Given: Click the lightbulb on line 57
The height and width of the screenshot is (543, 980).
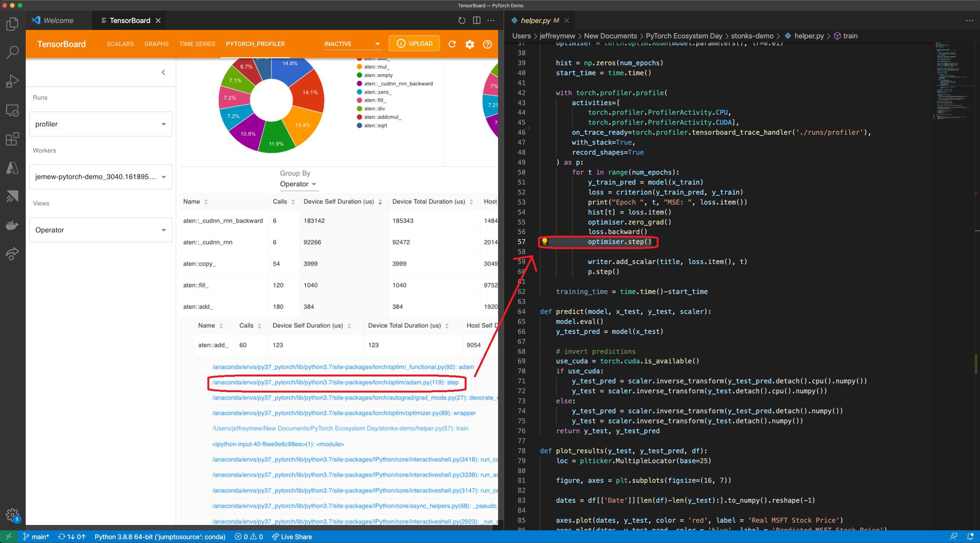Looking at the screenshot, I should (545, 242).
